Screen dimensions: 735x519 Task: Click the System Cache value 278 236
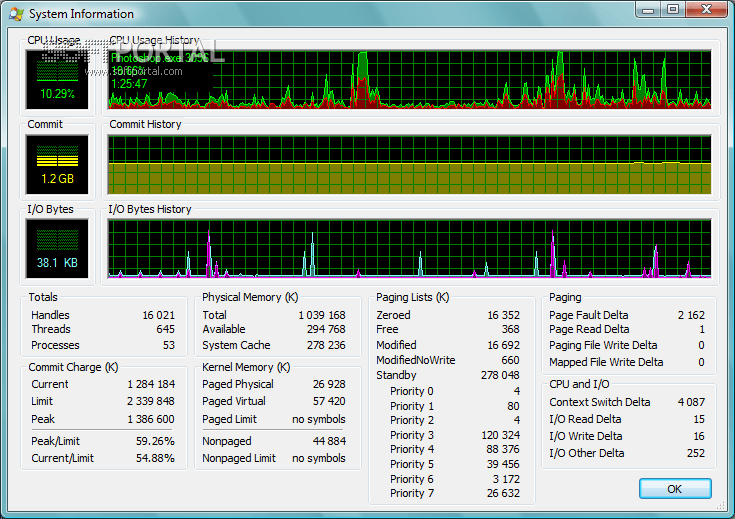[x=326, y=345]
